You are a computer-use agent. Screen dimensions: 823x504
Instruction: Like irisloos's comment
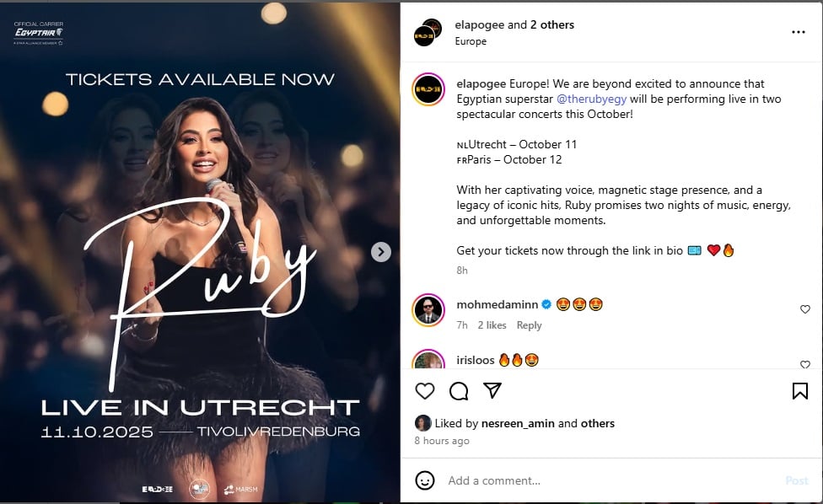(805, 364)
